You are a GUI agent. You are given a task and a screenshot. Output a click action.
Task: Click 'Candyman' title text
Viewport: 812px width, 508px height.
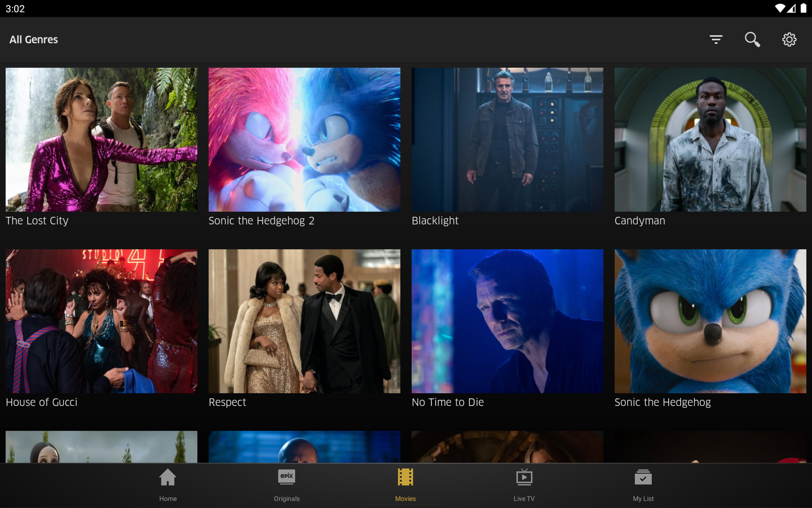coord(640,221)
